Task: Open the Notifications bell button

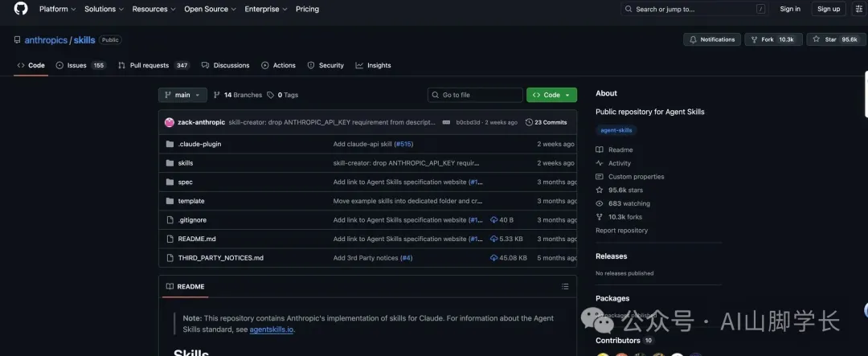Action: [x=711, y=39]
